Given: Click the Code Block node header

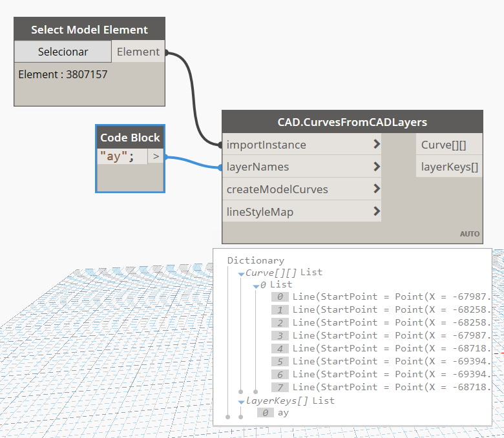Looking at the screenshot, I should (130, 138).
